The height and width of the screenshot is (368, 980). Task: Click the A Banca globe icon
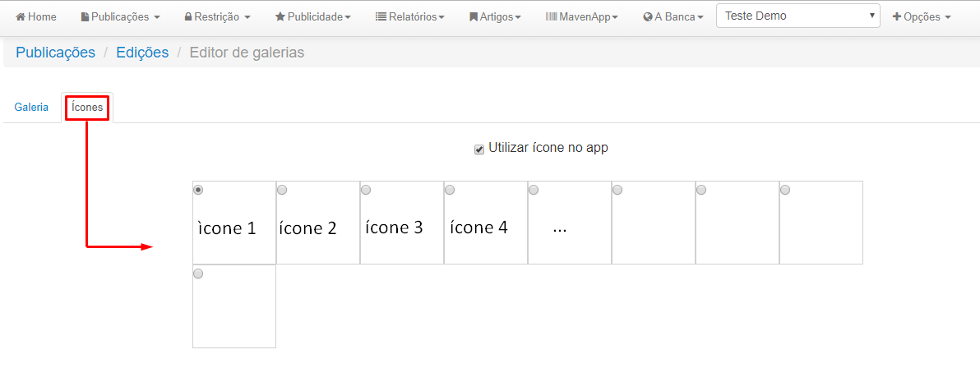(648, 17)
